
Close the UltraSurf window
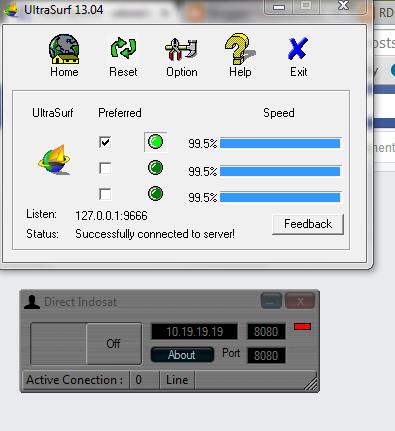343,6
